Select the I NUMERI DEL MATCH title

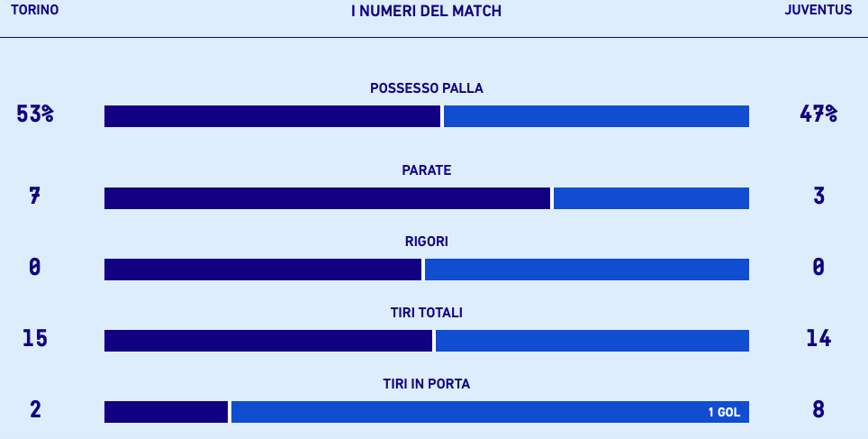tap(426, 11)
